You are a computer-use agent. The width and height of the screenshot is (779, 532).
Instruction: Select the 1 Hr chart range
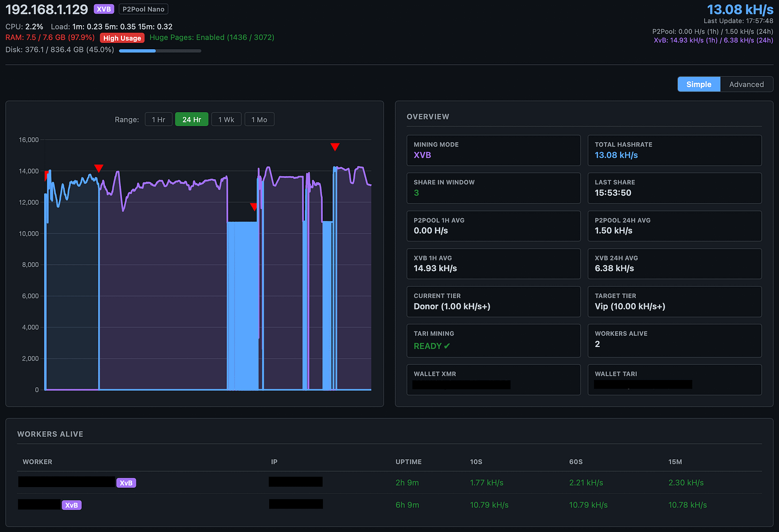click(x=158, y=119)
